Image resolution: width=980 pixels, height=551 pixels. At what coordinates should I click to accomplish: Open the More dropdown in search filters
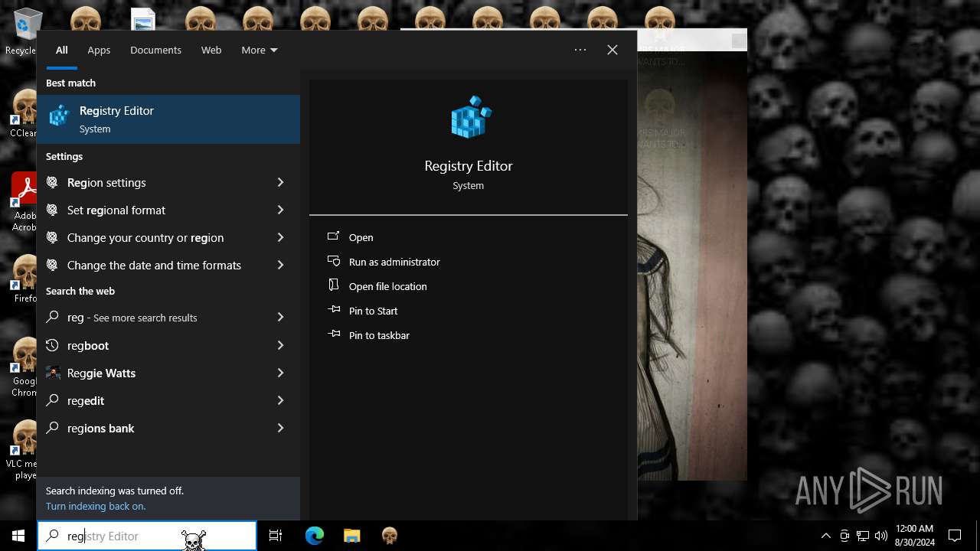260,50
